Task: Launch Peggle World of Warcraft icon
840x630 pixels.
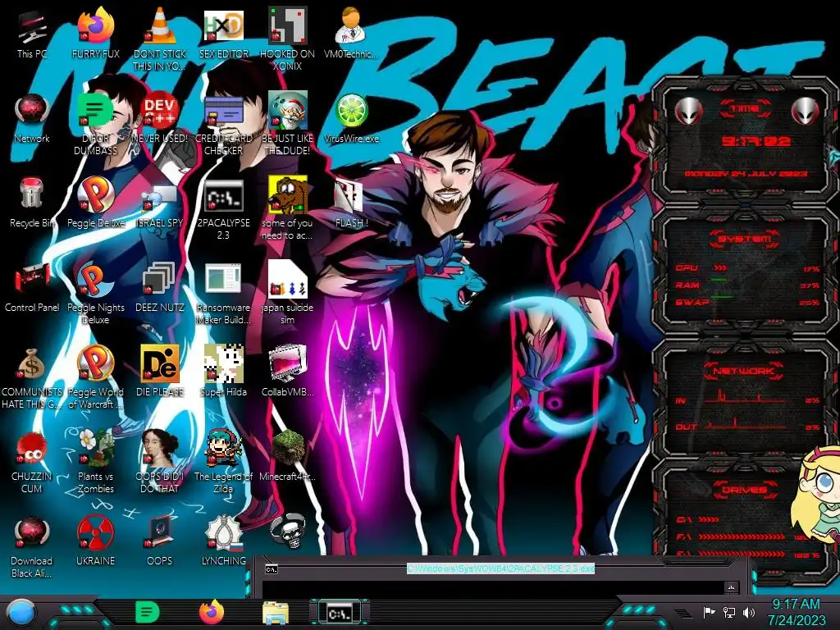Action: coord(95,377)
